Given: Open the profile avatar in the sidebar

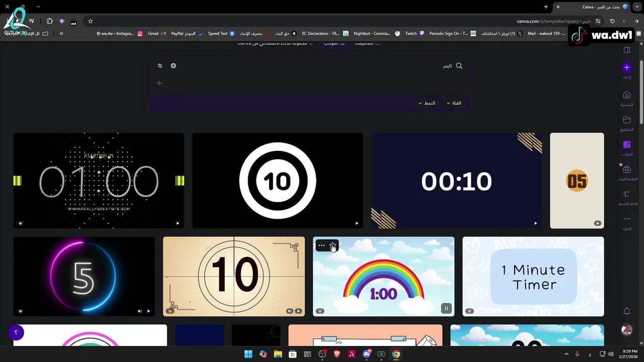Looking at the screenshot, I should (x=626, y=330).
